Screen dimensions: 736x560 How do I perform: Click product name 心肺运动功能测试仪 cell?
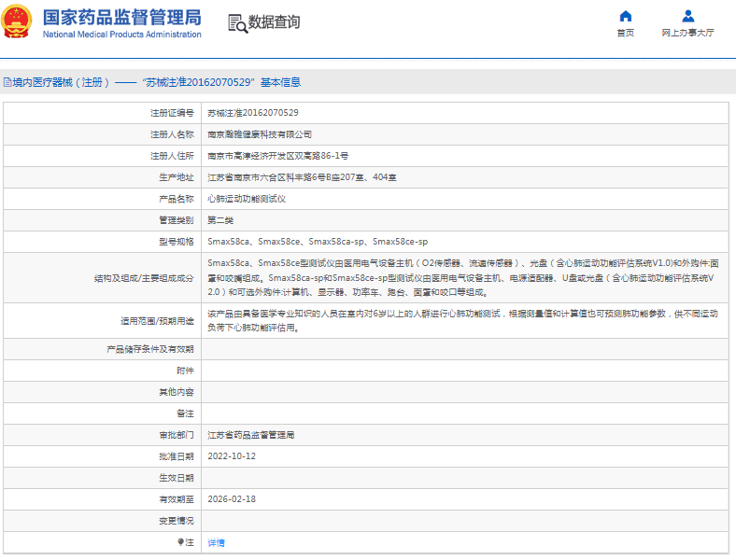click(246, 199)
